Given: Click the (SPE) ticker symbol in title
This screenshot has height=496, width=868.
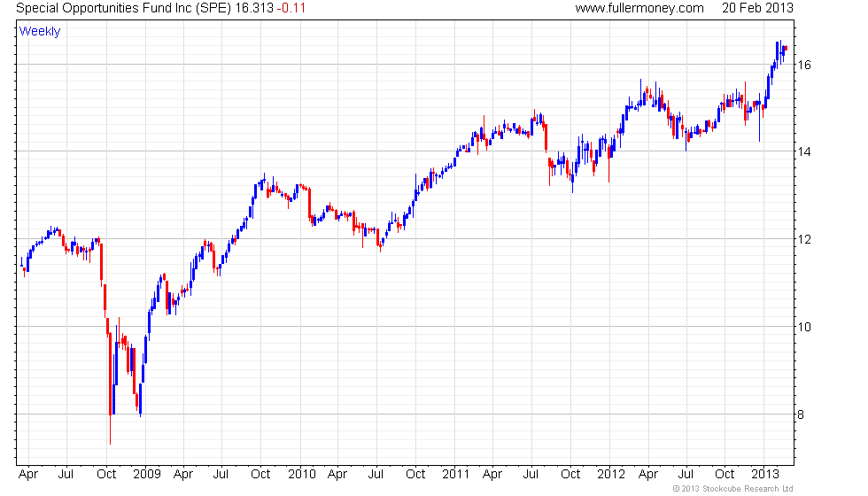Looking at the screenshot, I should 207,8.
